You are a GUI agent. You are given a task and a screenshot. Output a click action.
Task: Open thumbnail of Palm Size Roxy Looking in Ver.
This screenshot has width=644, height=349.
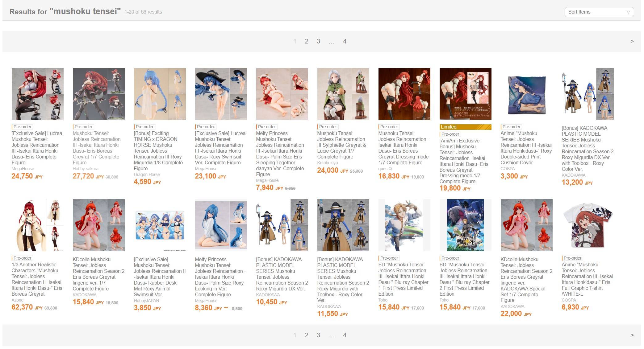pos(221,225)
